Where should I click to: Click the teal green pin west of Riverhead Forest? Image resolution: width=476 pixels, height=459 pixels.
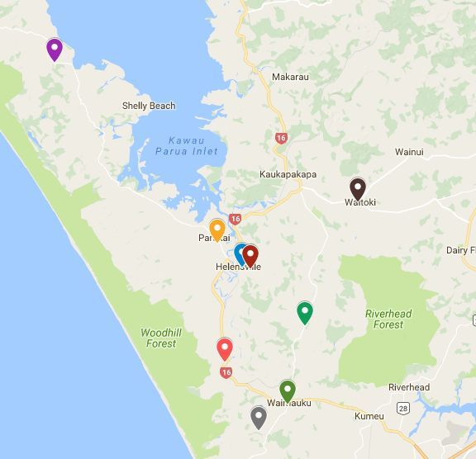coord(305,313)
